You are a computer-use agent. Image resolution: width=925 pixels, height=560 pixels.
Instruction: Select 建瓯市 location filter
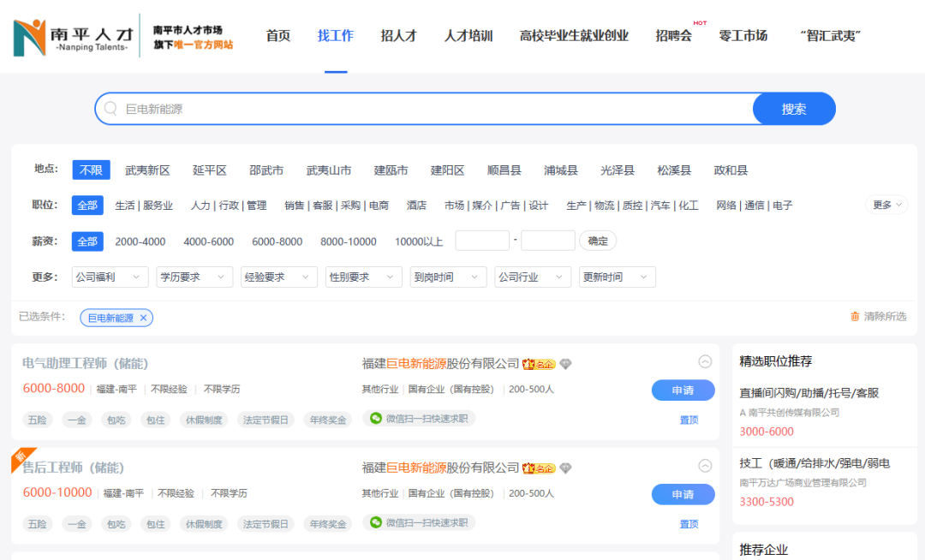[x=391, y=170]
